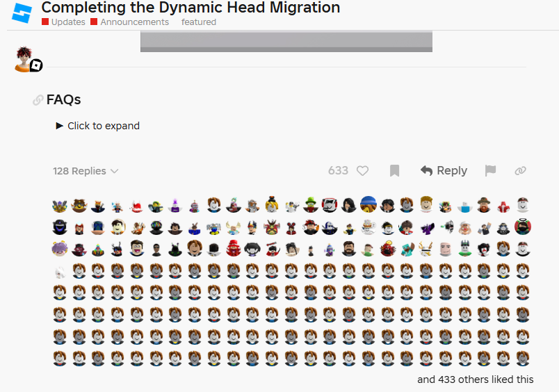
Task: Click the gray banner image in the post
Action: (286, 41)
